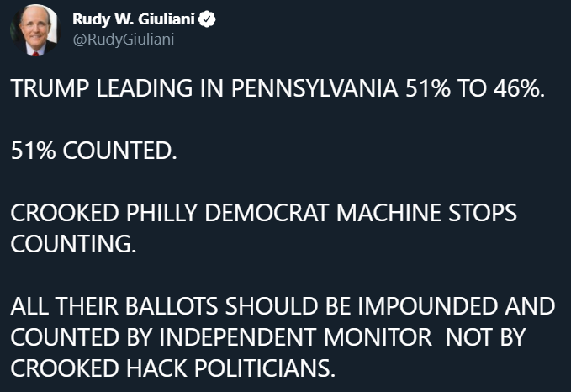Click Rudy Giuliani's profile avatar photo

click(34, 29)
